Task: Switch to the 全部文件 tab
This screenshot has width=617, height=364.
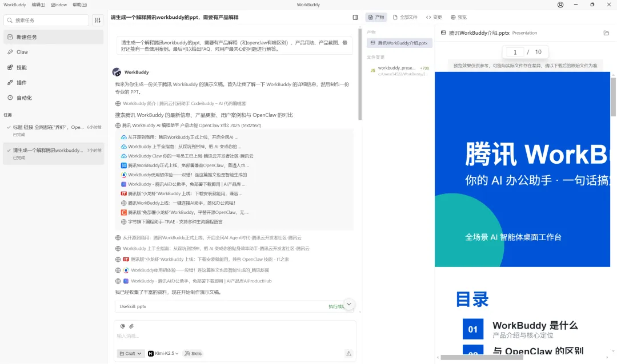Action: tap(405, 17)
